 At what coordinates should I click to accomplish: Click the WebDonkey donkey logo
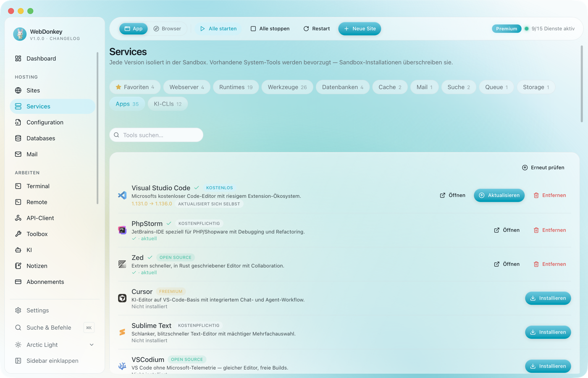coord(20,34)
